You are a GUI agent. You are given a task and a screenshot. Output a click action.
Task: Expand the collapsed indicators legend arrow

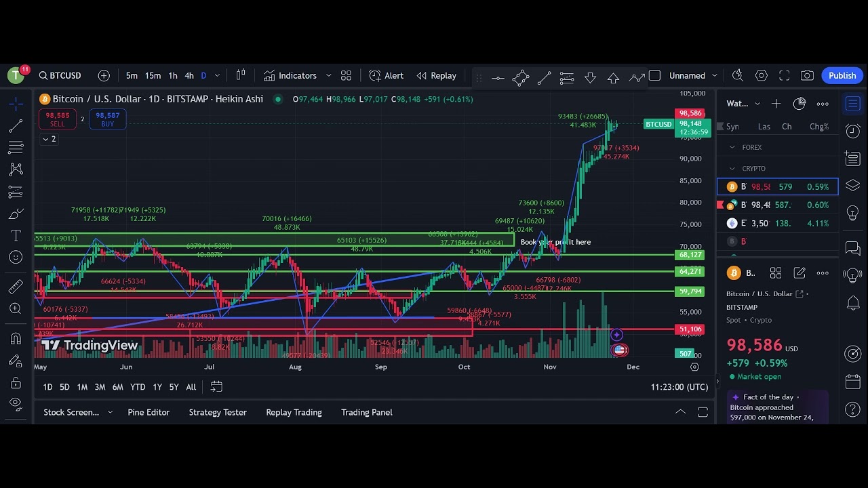(x=50, y=139)
